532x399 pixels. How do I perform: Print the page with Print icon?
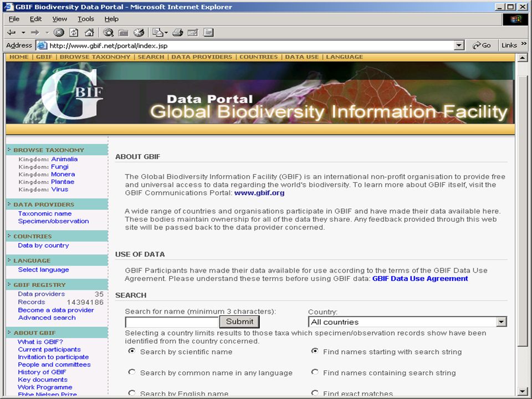pyautogui.click(x=178, y=33)
